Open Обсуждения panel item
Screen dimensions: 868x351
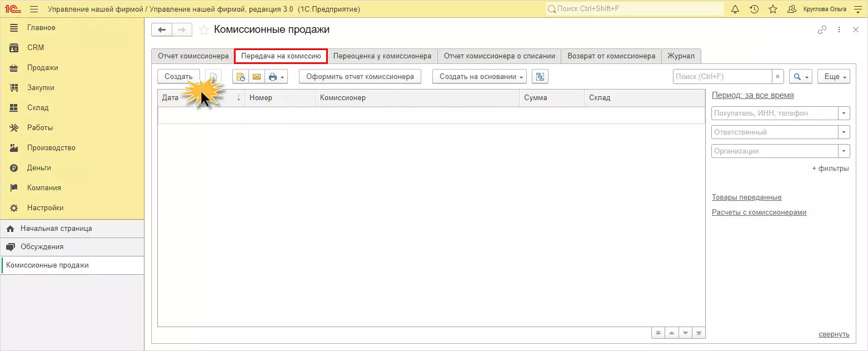tap(72, 247)
